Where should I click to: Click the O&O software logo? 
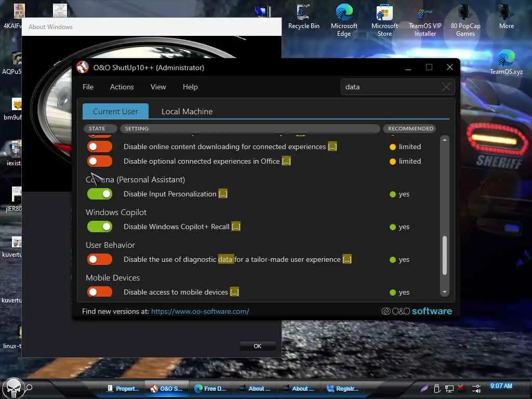pyautogui.click(x=417, y=311)
